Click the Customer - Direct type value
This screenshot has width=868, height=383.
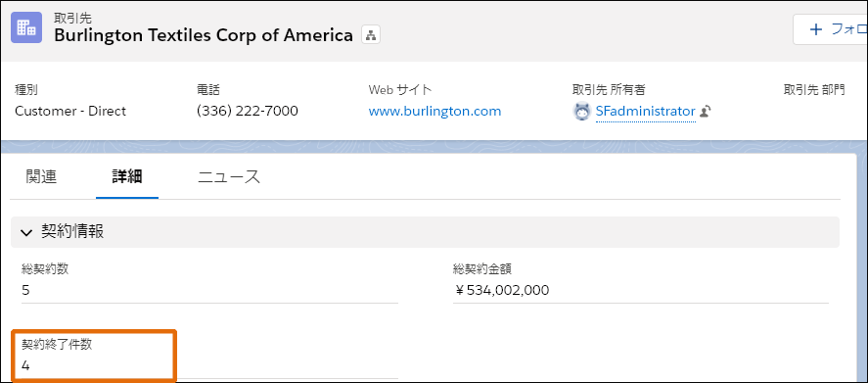click(x=70, y=111)
